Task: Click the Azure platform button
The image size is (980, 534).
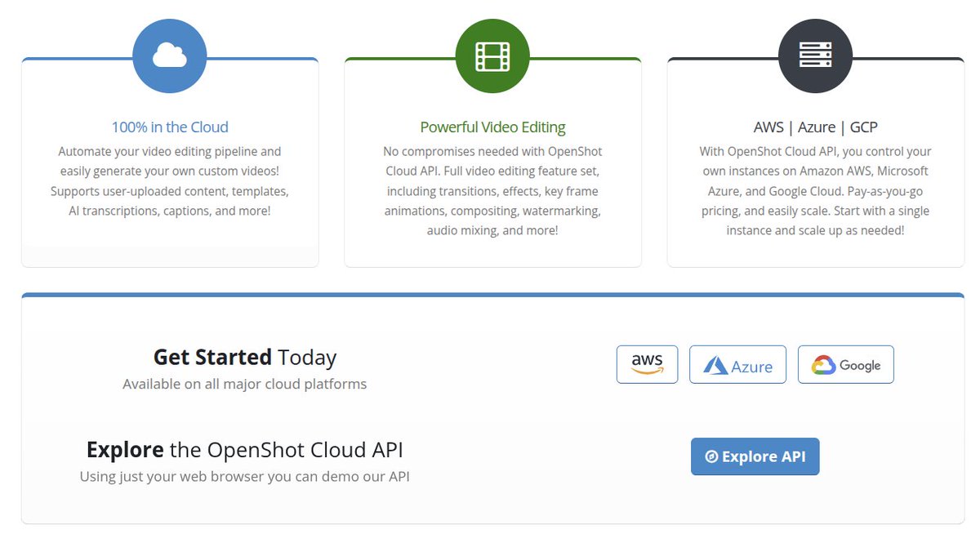Action: (x=737, y=364)
